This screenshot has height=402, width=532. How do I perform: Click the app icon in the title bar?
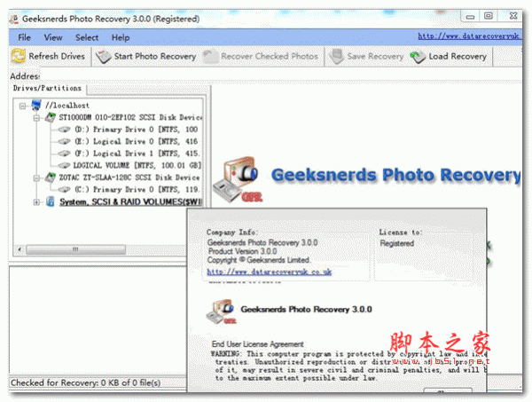(14, 19)
